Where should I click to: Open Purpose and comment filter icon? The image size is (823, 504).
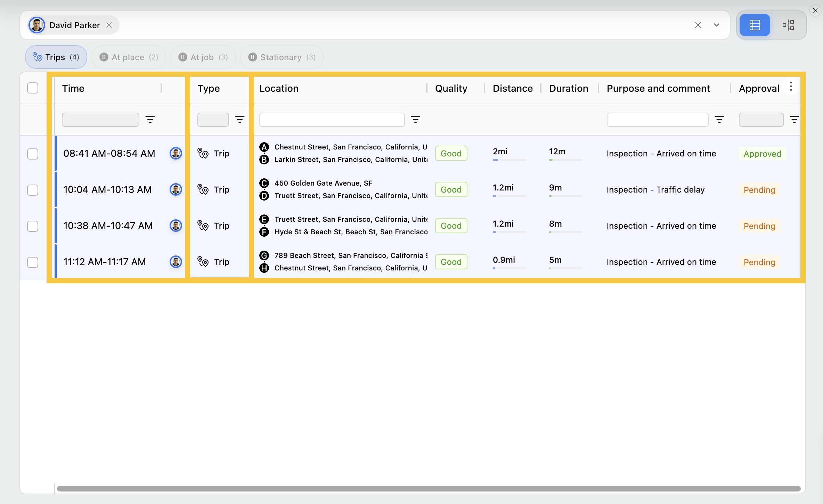[x=719, y=120]
